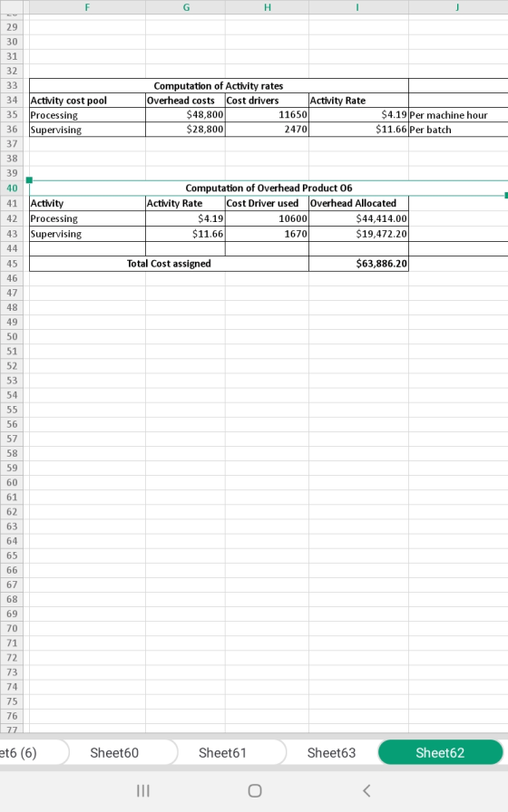Select row 40 header
This screenshot has height=812, width=508.
coord(12,188)
